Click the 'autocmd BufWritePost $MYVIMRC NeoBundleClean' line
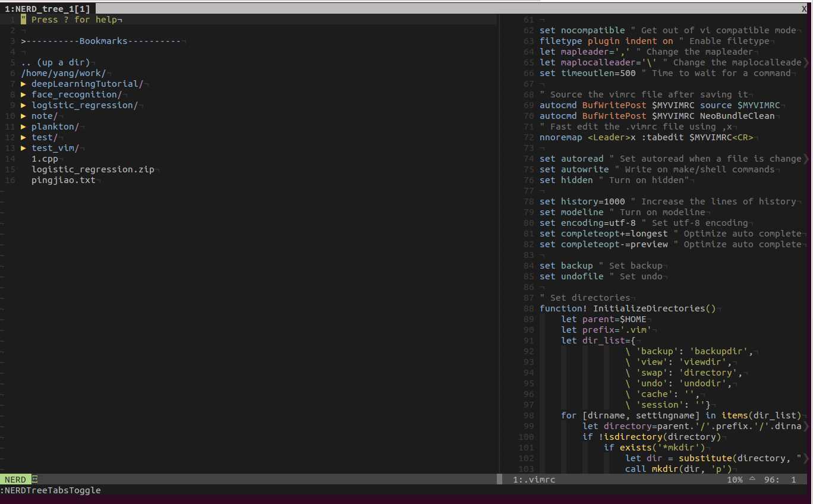Screen dimensions: 813x504 [x=657, y=116]
